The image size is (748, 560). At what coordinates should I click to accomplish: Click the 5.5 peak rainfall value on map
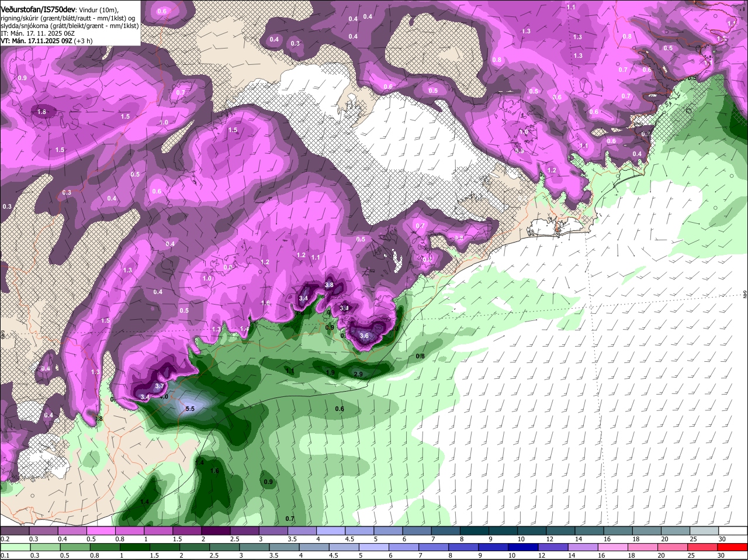pyautogui.click(x=190, y=409)
